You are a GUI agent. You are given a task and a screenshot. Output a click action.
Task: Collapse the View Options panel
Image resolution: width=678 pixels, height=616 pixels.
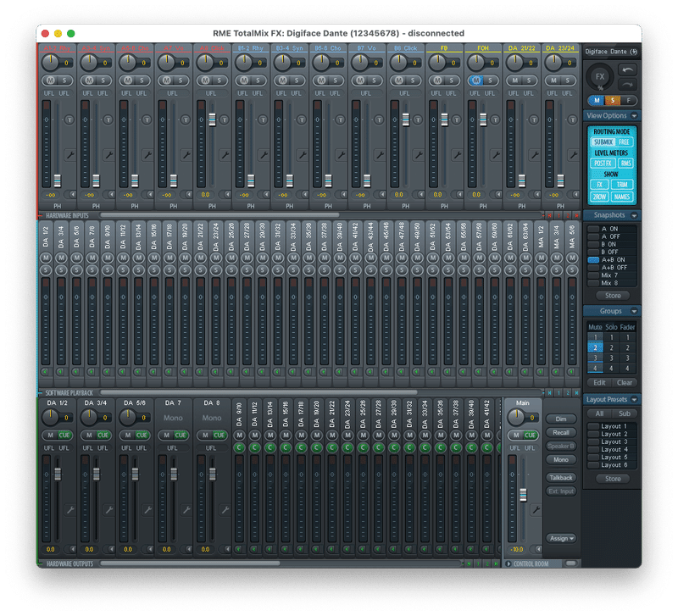634,116
